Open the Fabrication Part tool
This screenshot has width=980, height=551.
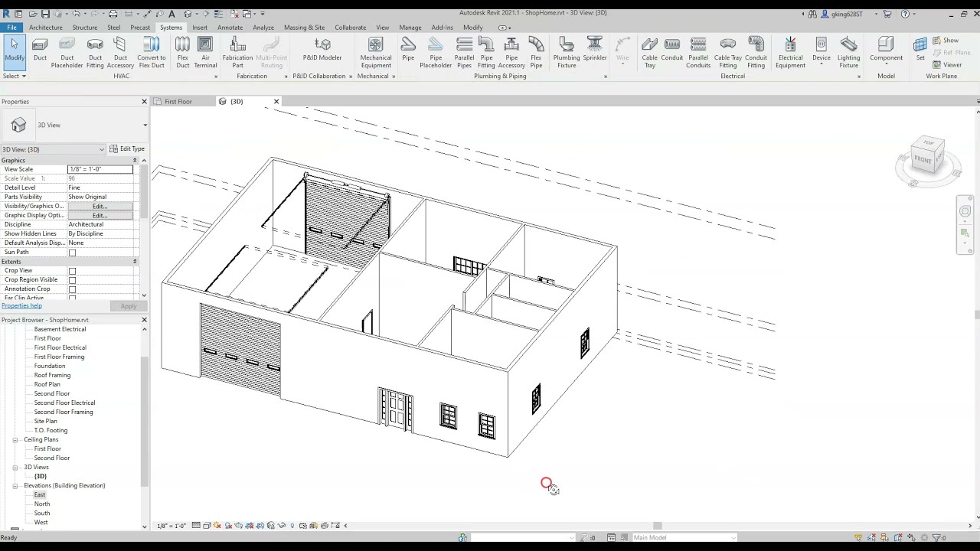[237, 52]
